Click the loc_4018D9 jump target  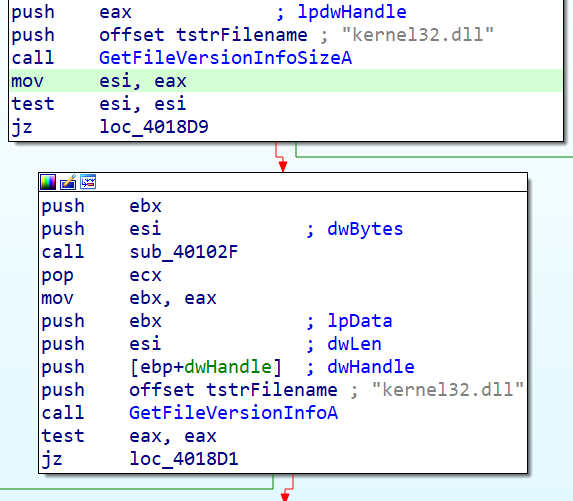click(154, 127)
